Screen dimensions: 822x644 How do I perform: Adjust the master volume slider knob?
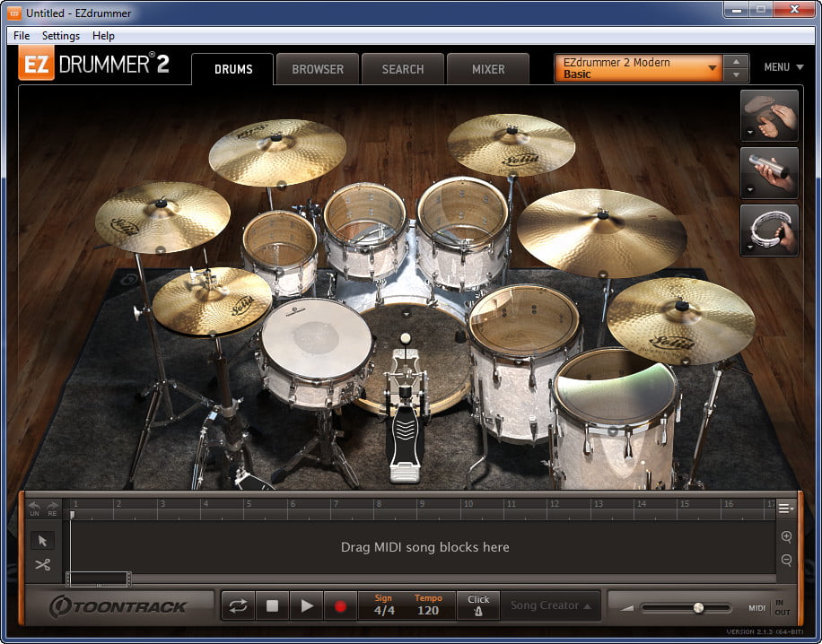(x=698, y=608)
